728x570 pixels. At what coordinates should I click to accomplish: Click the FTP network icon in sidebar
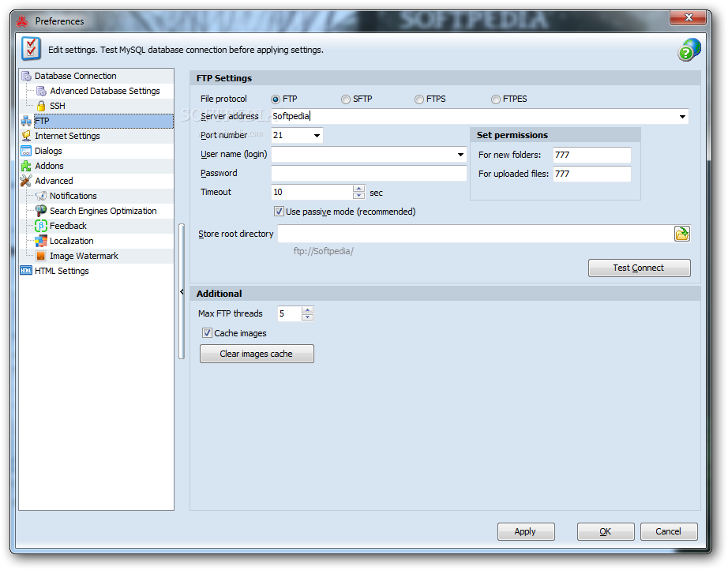point(27,121)
